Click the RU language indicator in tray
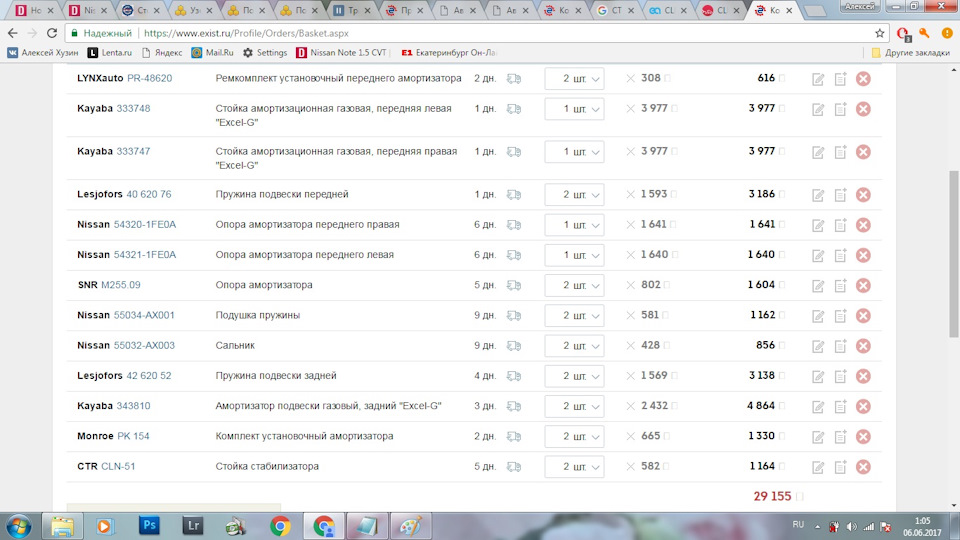 pyautogui.click(x=798, y=525)
